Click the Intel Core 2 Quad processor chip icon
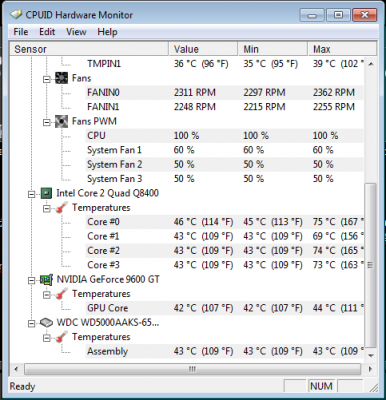The width and height of the screenshot is (386, 400). 46,193
